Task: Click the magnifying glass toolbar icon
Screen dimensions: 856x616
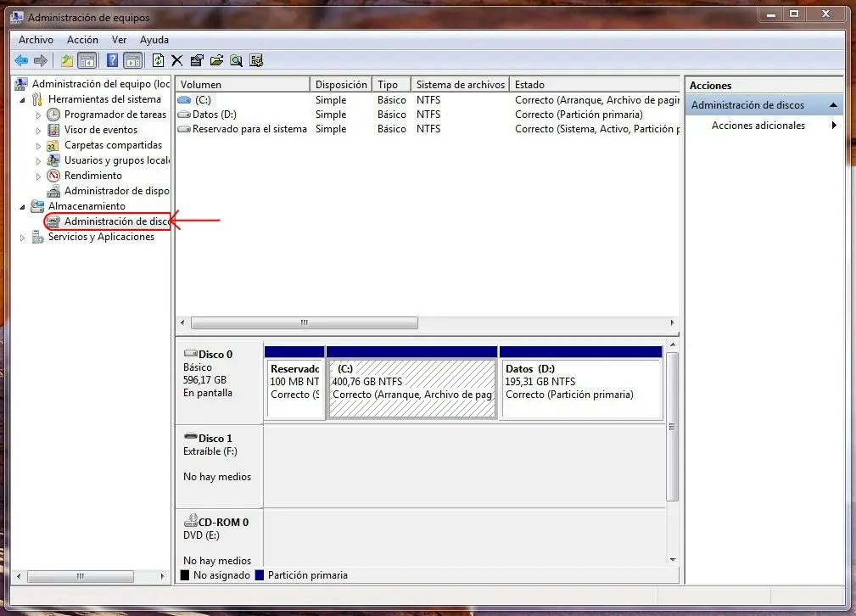Action: click(236, 60)
